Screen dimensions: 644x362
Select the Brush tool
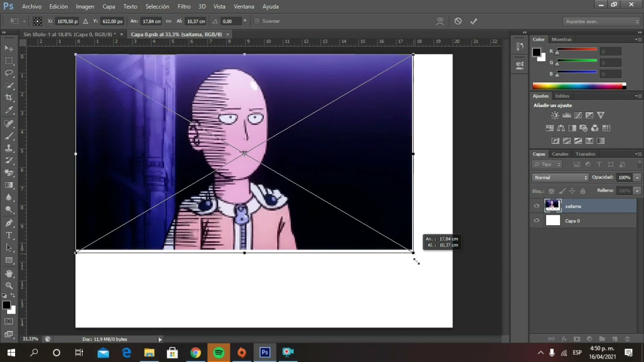[9, 136]
